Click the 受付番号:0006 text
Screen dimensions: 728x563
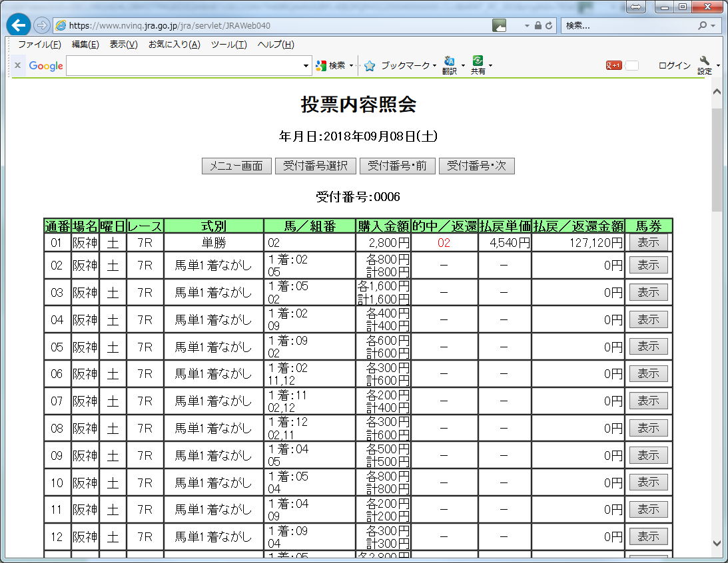point(358,197)
